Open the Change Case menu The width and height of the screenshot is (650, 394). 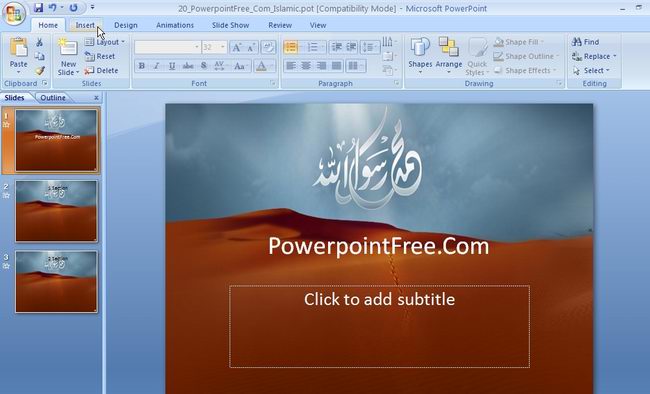240,66
